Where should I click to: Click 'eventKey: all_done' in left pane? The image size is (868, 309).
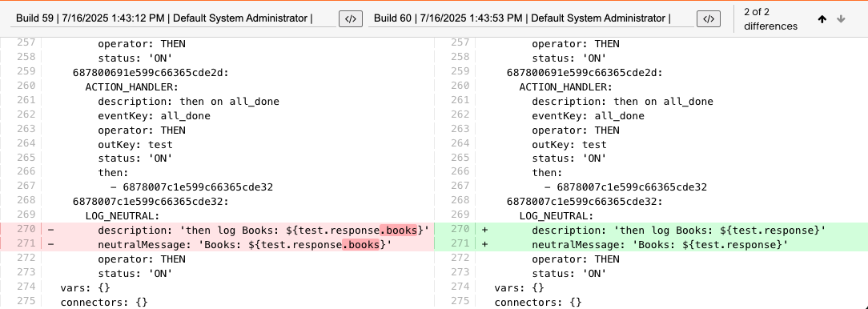[x=154, y=116]
